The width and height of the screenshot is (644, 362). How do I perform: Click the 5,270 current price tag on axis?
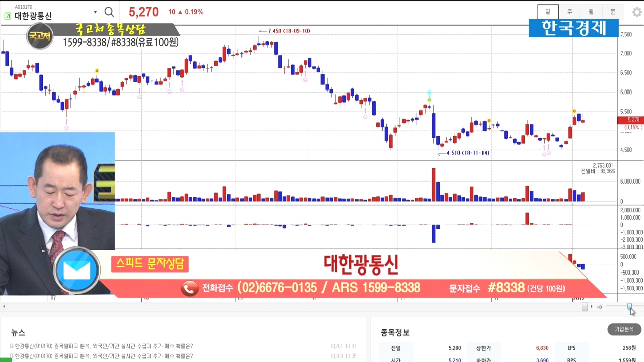[x=630, y=120]
